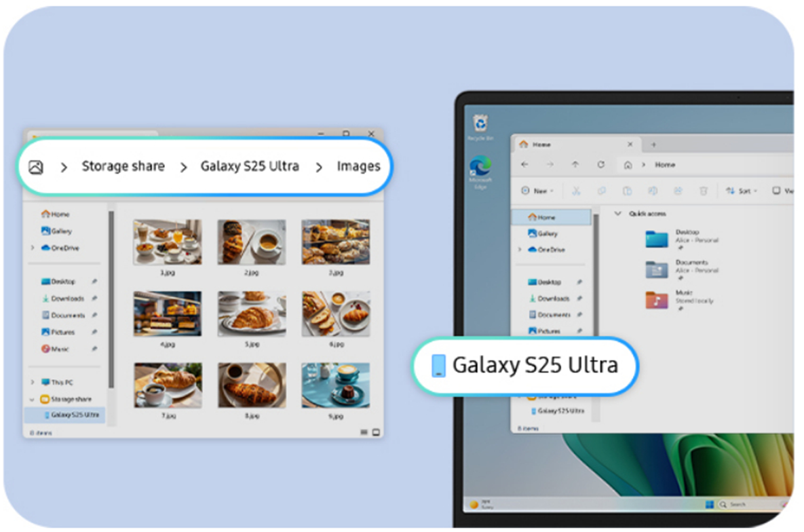Select Gallery in the Home window sidebar
The image size is (804, 532).
click(x=543, y=234)
